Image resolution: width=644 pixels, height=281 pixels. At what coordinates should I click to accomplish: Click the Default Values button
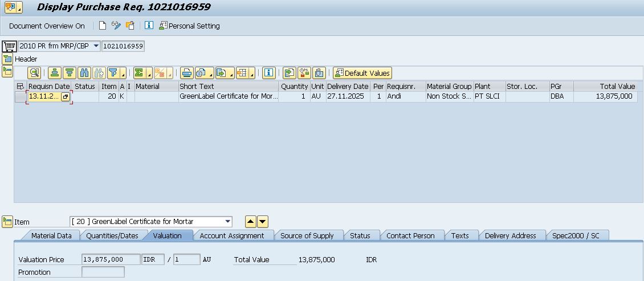(362, 73)
